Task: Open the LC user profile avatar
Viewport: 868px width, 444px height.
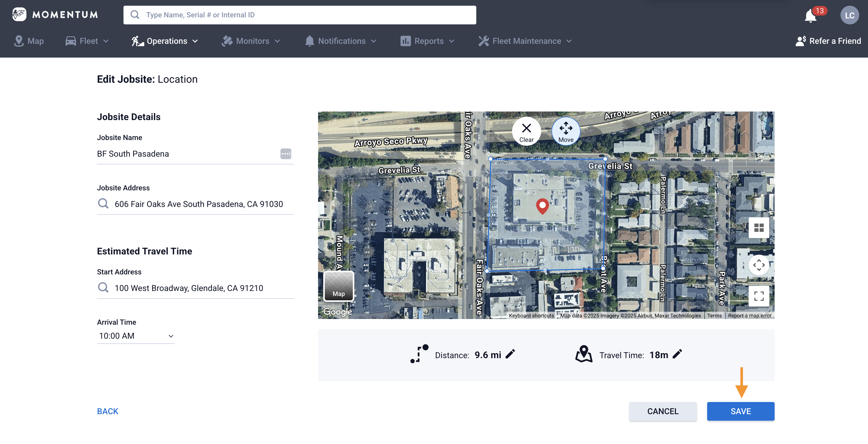Action: pos(849,15)
